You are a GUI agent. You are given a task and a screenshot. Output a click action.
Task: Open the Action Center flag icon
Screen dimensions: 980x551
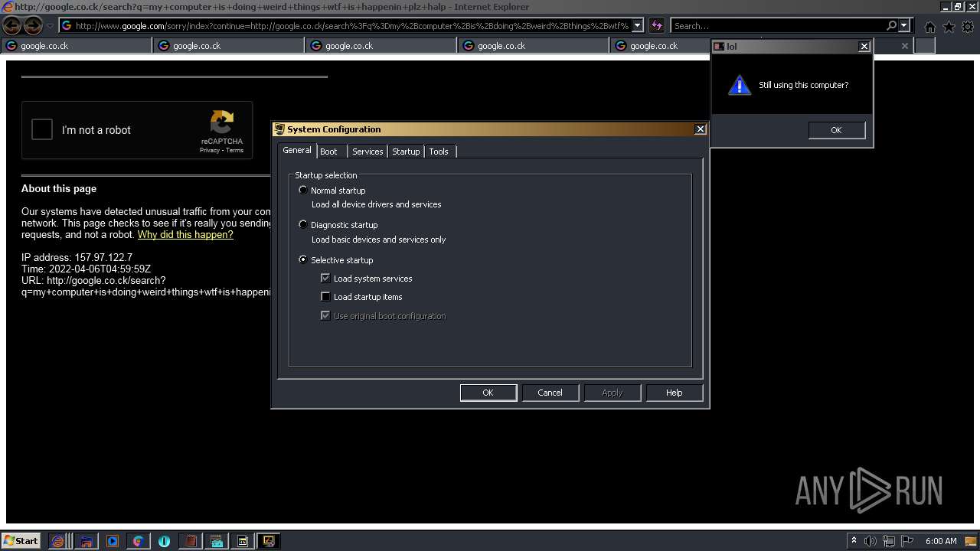point(907,541)
